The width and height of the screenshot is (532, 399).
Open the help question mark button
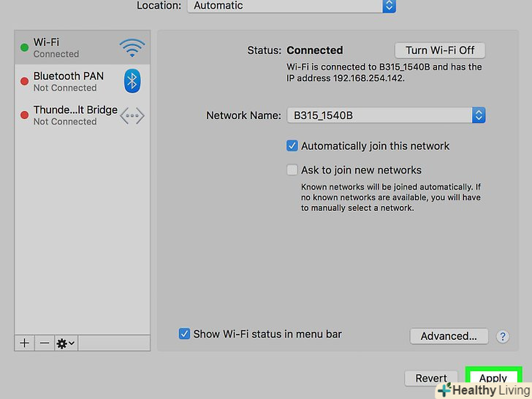click(503, 337)
